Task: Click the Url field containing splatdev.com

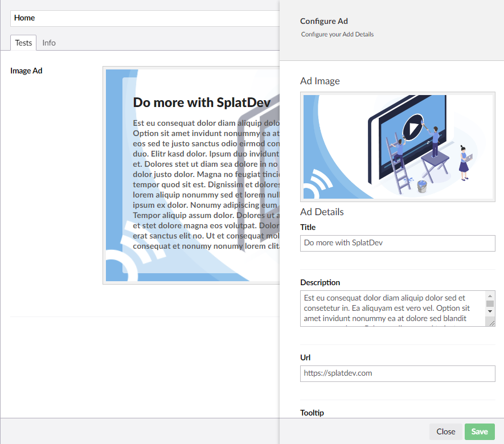Action: coord(397,373)
